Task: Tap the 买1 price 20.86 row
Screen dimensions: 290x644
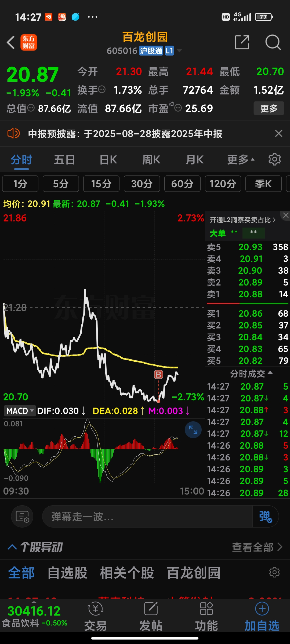Action: [x=248, y=313]
